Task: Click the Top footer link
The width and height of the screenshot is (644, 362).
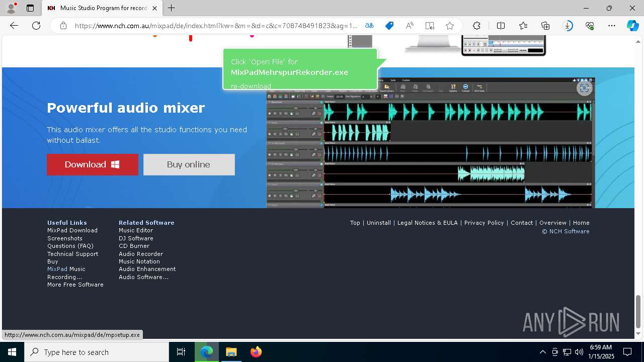Action: [355, 223]
